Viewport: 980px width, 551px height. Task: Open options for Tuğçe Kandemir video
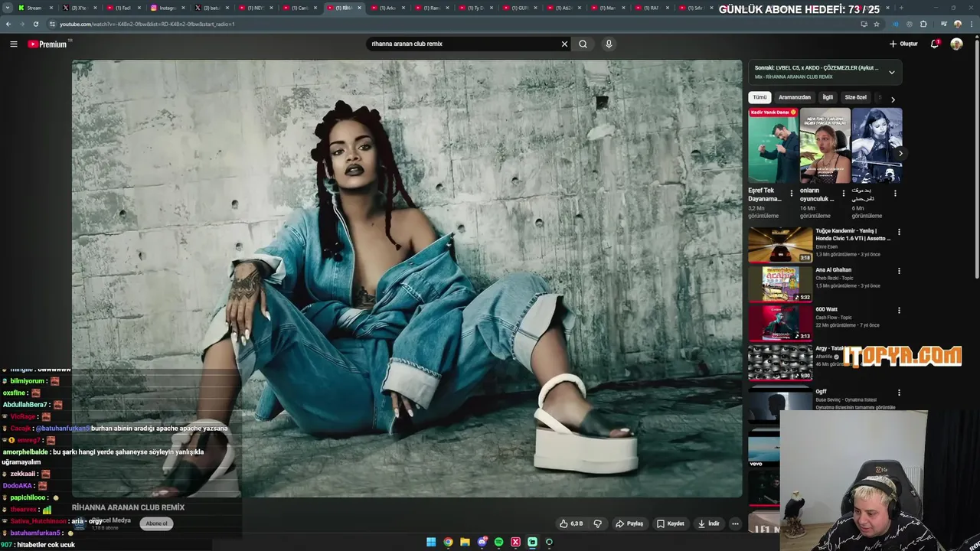(899, 232)
